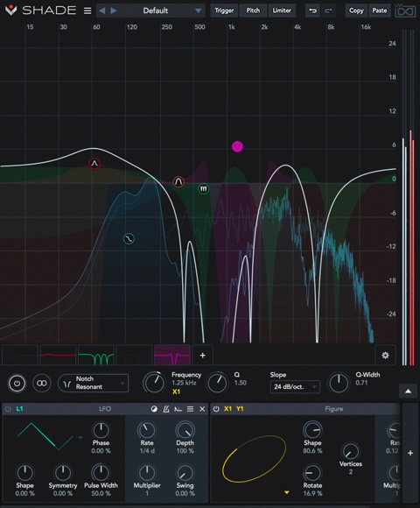The height and width of the screenshot is (508, 420).
Task: Click the LFO Shape knob
Action: tap(24, 473)
